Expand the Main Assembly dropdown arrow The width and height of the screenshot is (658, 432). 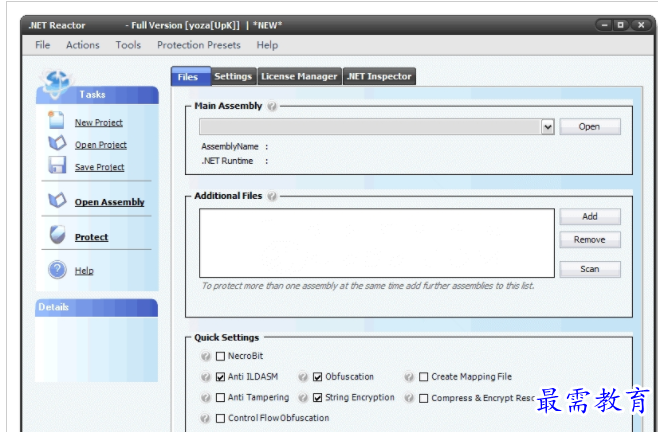(548, 127)
